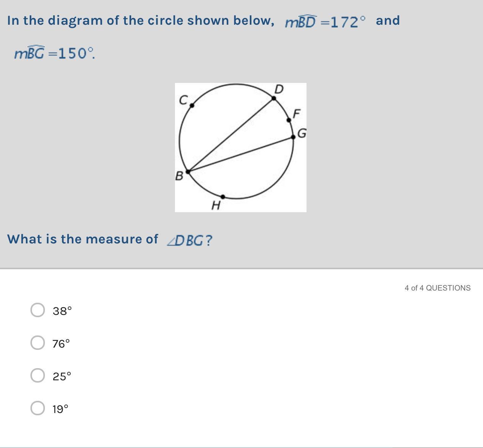
Task: Pick the 25° answer radio button
Action: tap(38, 375)
